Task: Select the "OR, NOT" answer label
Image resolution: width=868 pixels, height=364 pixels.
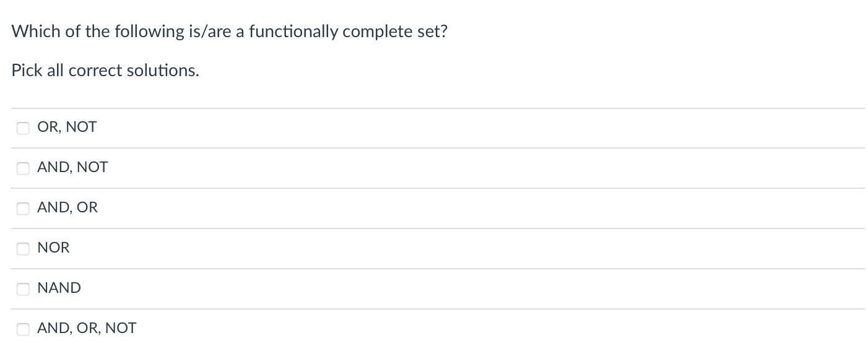Action: tap(67, 127)
